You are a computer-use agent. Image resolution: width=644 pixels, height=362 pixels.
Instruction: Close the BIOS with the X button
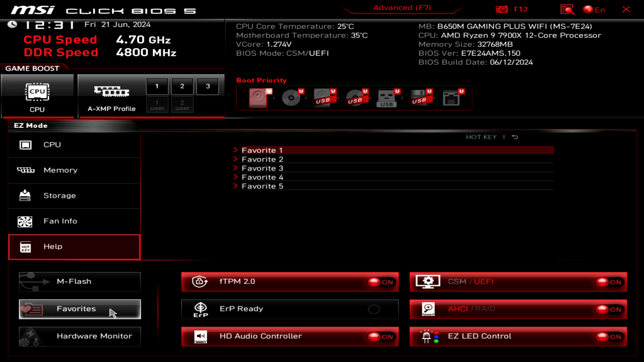tap(626, 9)
